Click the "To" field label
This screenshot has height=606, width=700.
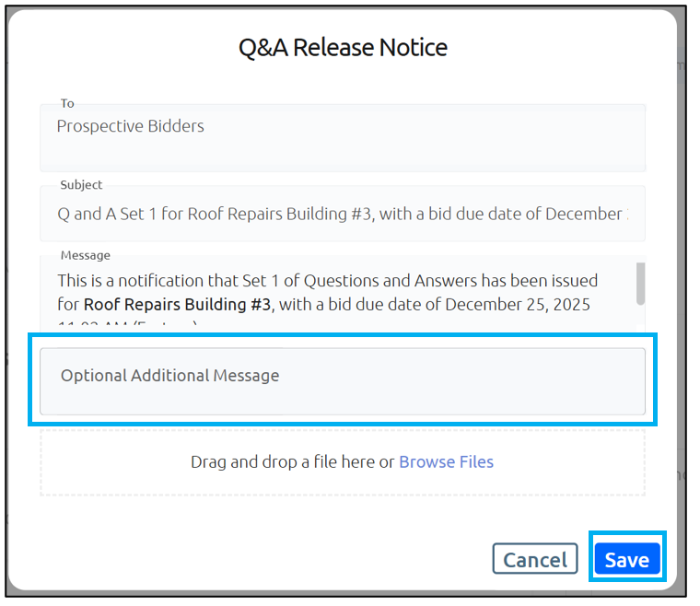(67, 103)
